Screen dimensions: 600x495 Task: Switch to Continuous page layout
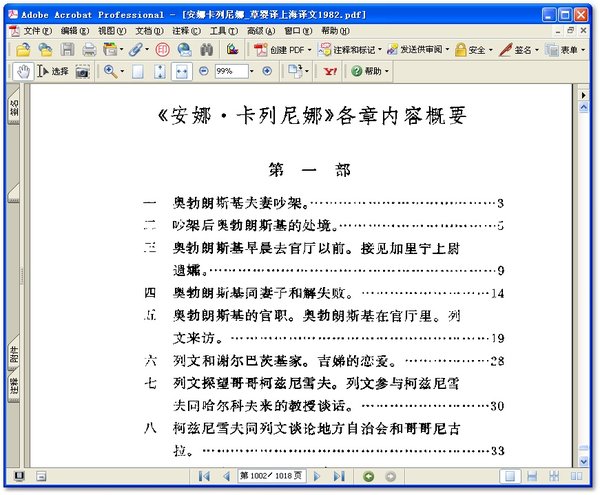(x=532, y=476)
